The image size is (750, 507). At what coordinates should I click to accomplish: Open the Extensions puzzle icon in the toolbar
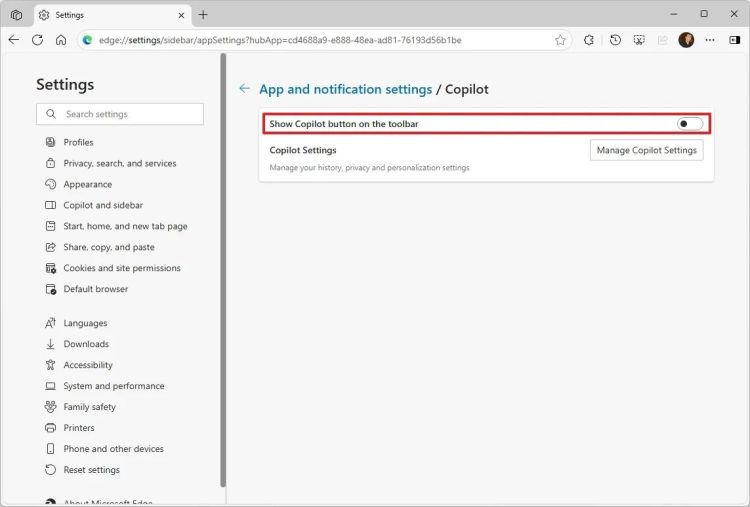(x=589, y=40)
